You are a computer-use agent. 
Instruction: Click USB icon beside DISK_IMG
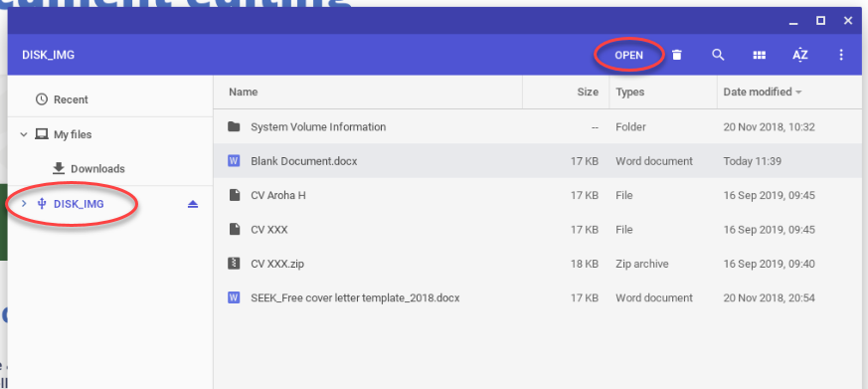(x=41, y=204)
